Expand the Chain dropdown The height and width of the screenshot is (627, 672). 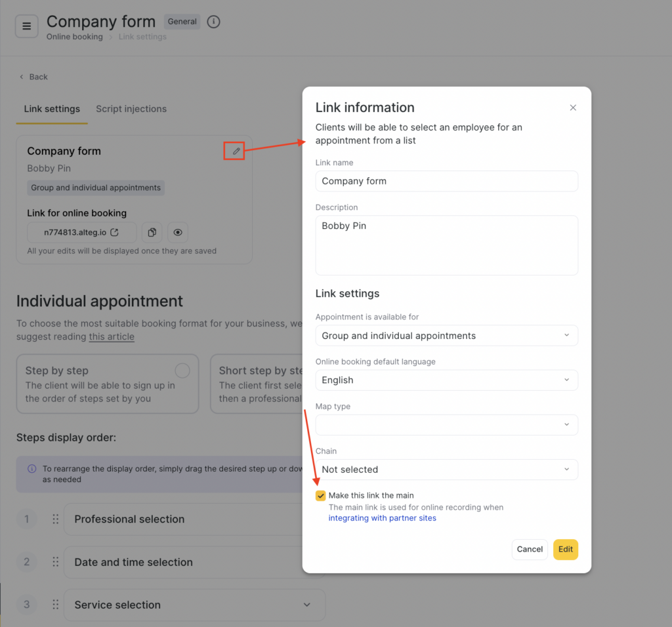point(446,470)
